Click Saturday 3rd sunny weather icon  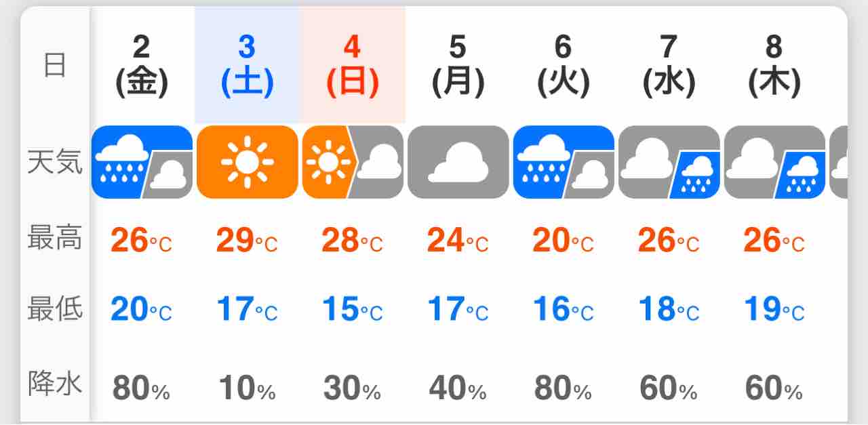point(247,162)
